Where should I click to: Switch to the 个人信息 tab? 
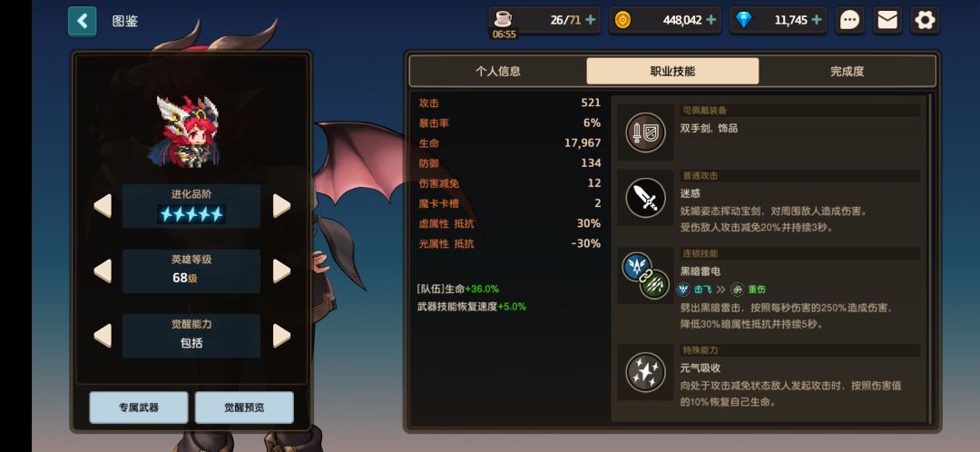pos(497,72)
